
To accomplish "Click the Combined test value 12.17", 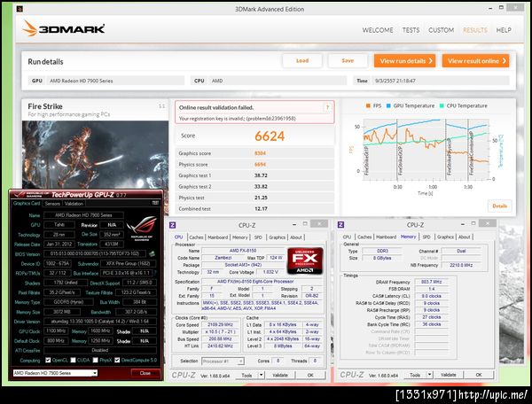I will pyautogui.click(x=261, y=209).
